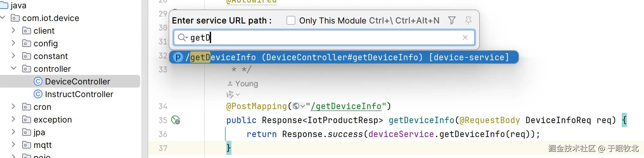644x158 pixels.
Task: Expand the mqtt package folder
Action: [14, 145]
